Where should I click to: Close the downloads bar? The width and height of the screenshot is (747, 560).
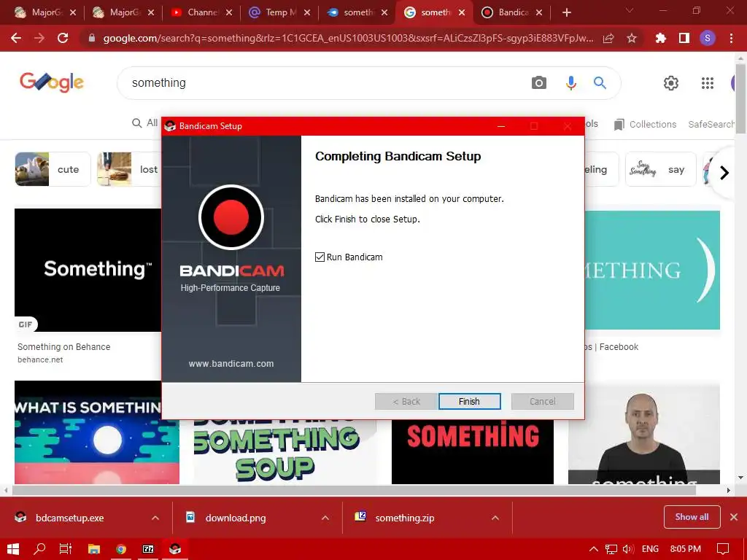[734, 517]
